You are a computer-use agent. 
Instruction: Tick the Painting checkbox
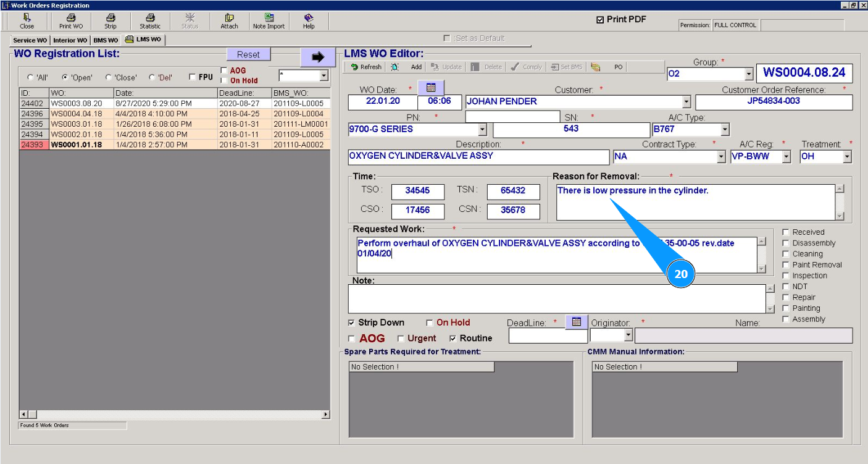786,308
